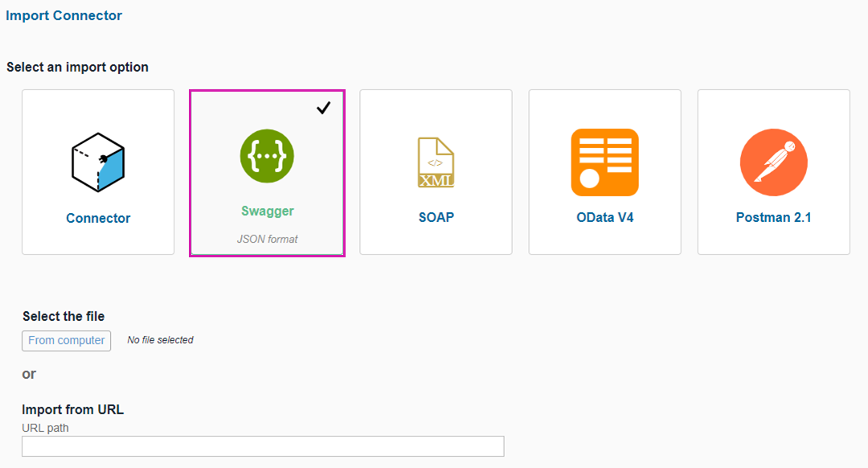Click the 'No file selected' text
Image resolution: width=868 pixels, height=468 pixels.
[x=160, y=340]
